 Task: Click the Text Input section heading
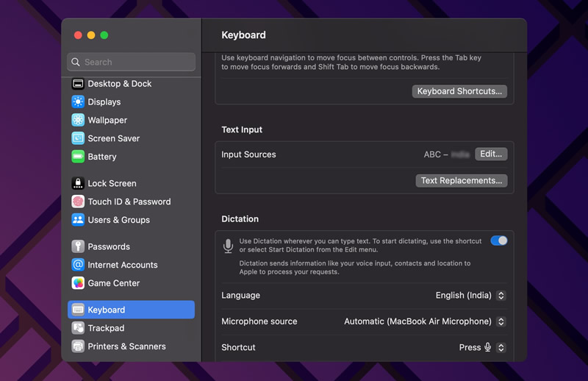242,129
